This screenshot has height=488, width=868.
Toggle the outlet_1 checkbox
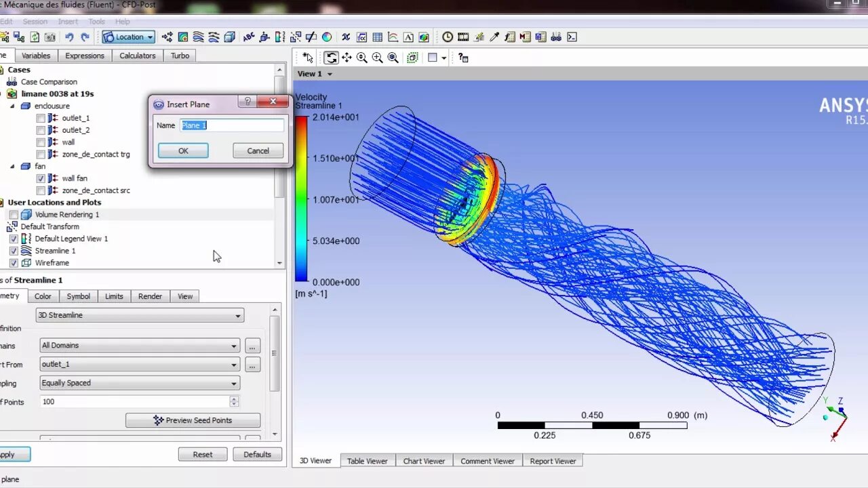(x=41, y=118)
